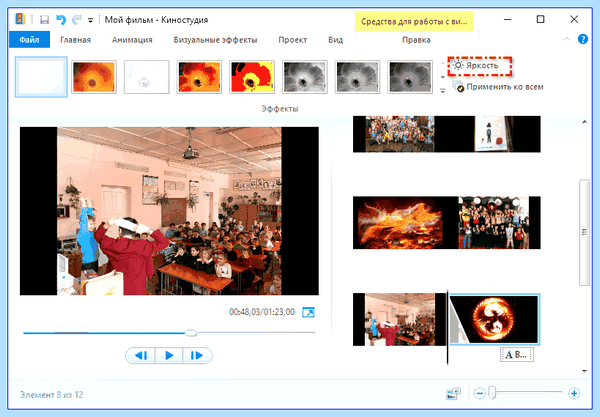Screen dimensions: 600x417
Task: Click the video preview frame
Action: click(169, 211)
